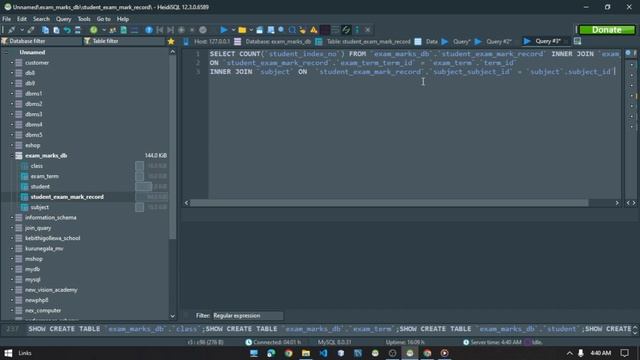Click the undo arrow icon
The width and height of the screenshot is (640, 360).
click(67, 30)
